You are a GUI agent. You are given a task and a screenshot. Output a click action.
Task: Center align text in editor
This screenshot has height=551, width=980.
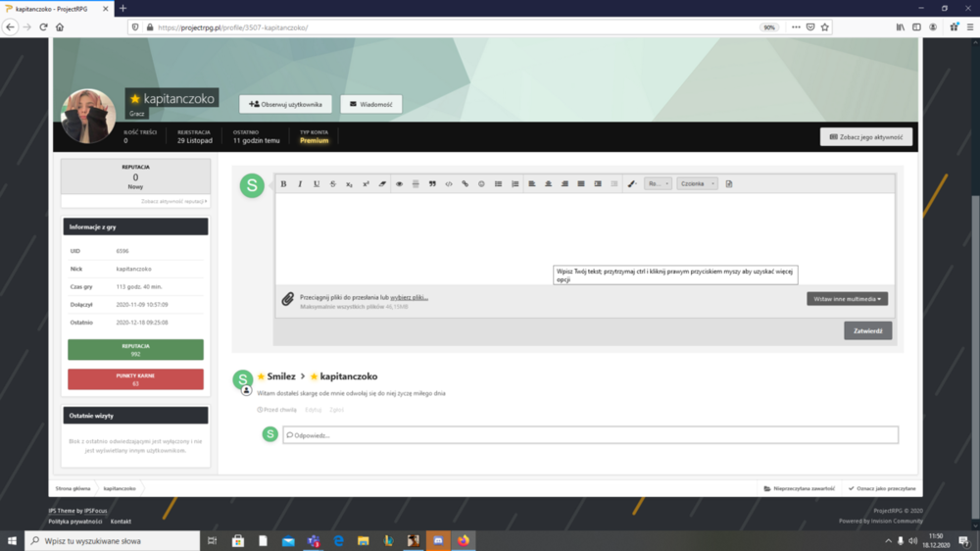(548, 184)
